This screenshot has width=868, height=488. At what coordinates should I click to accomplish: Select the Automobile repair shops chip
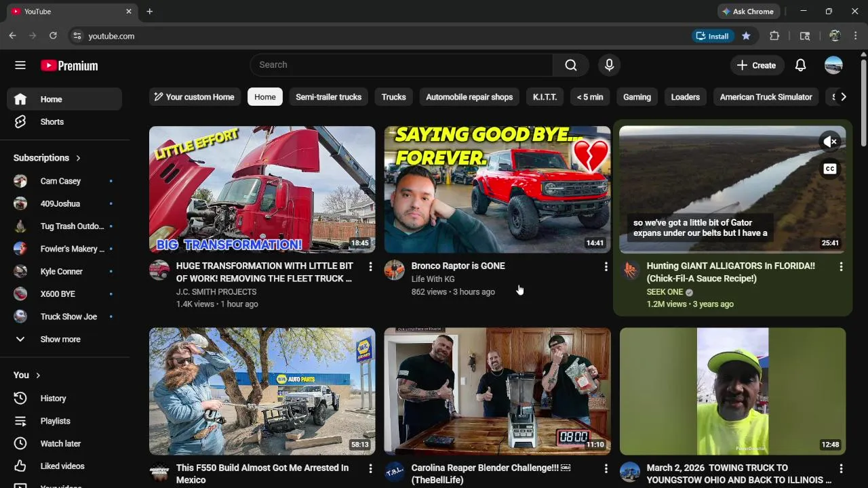click(x=469, y=97)
